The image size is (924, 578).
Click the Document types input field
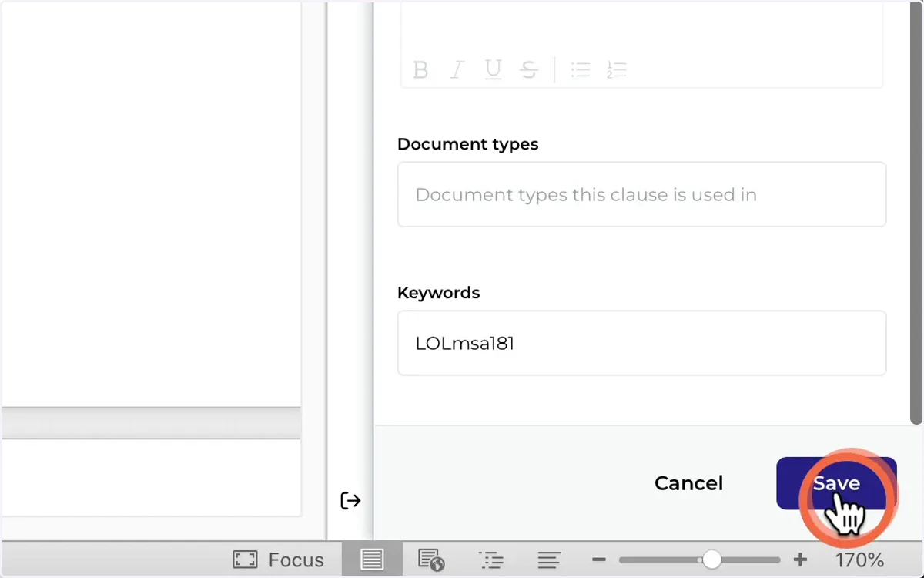pyautogui.click(x=641, y=194)
